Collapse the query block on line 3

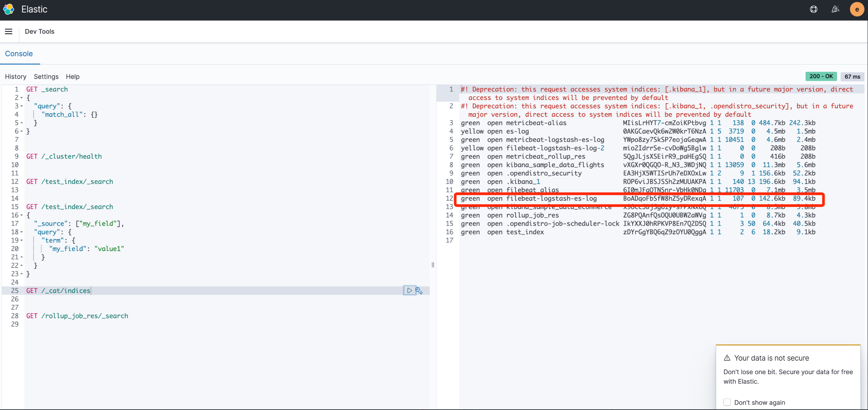click(x=22, y=106)
